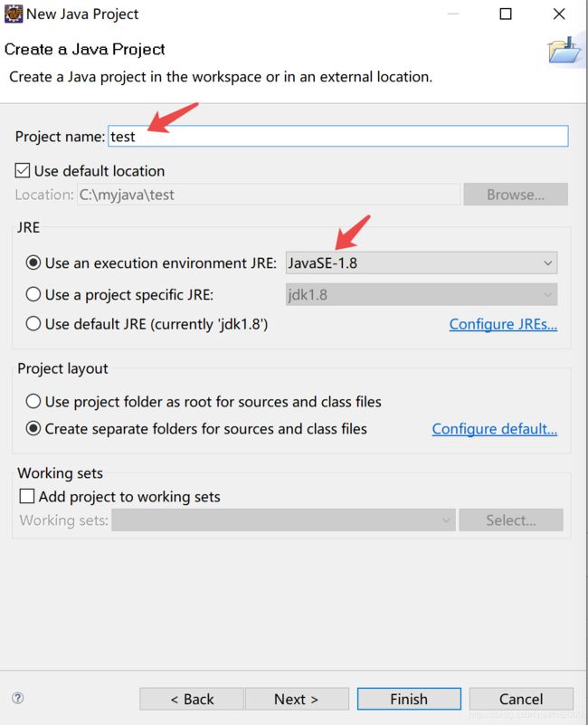This screenshot has width=588, height=725.
Task: Open the Configure JREs link
Action: [503, 324]
